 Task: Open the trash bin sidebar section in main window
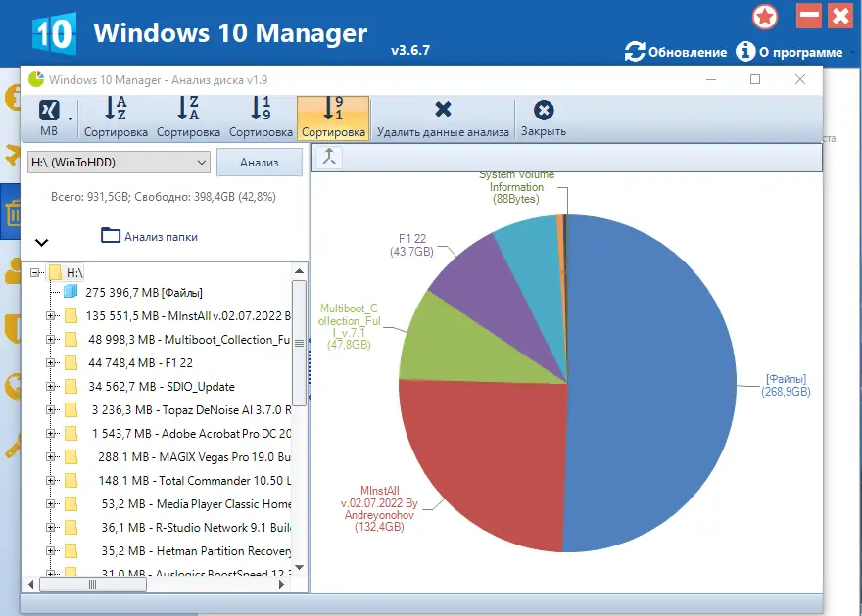tap(11, 213)
